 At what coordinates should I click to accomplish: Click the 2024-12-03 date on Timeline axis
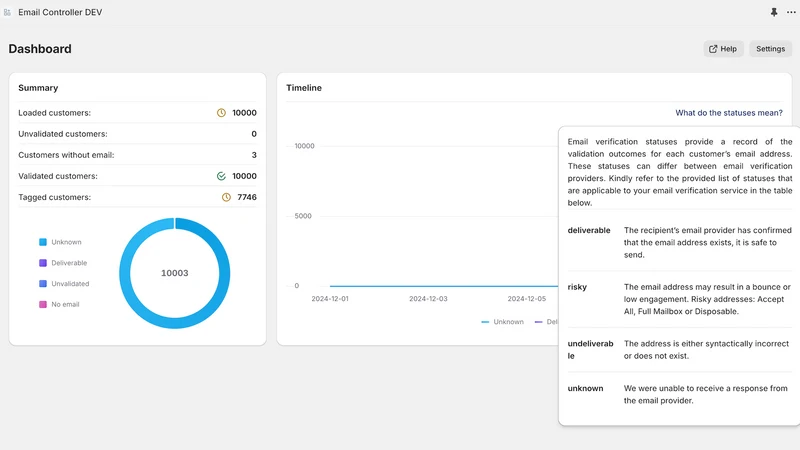[428, 298]
